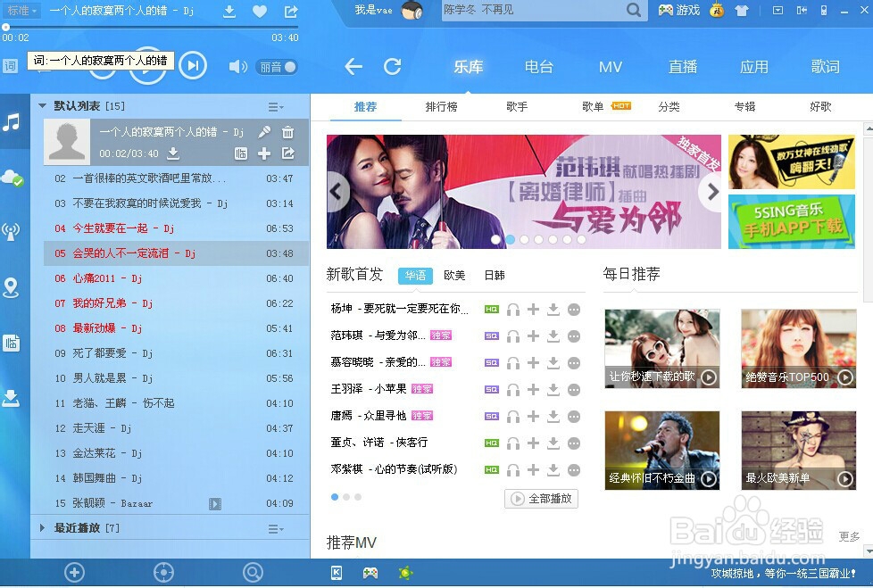Share the current song from the top bar
The height and width of the screenshot is (588, 873).
(291, 11)
